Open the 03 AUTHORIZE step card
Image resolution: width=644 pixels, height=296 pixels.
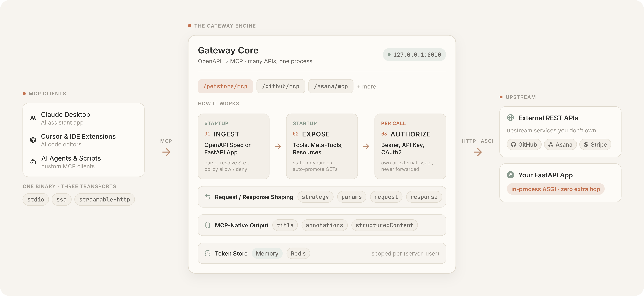(410, 146)
